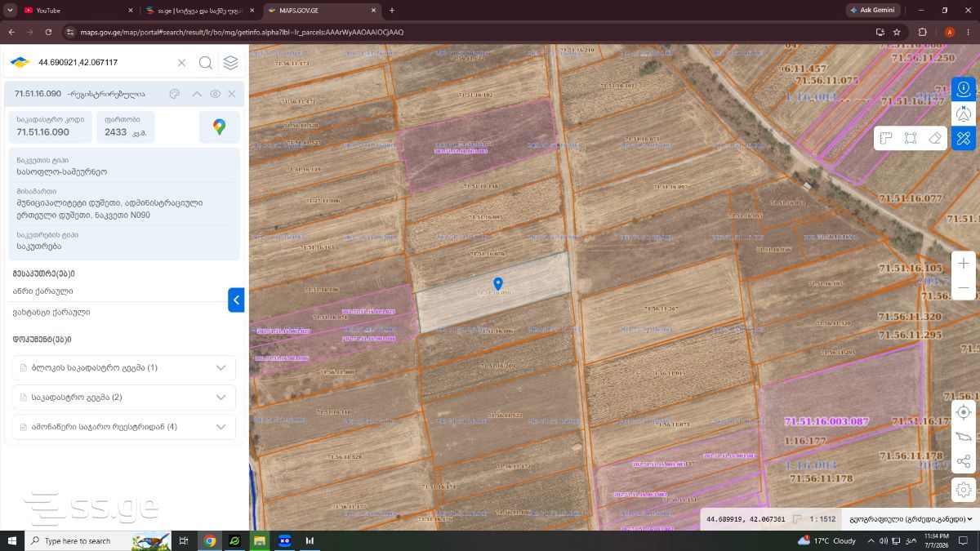980x551 pixels.
Task: Switch to the ss.ge tab
Action: [x=200, y=10]
